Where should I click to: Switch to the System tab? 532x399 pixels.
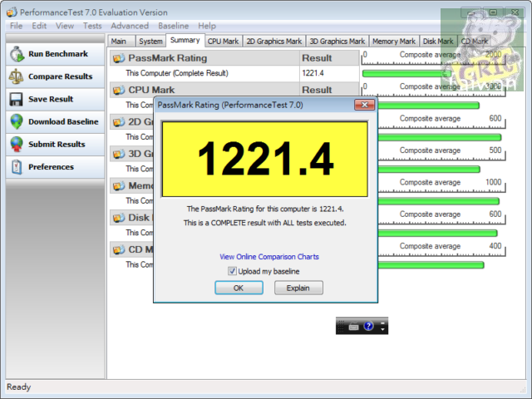(150, 41)
